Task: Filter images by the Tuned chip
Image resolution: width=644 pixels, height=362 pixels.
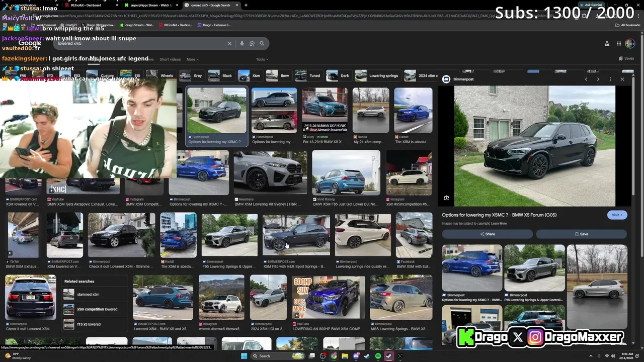Action: click(308, 75)
